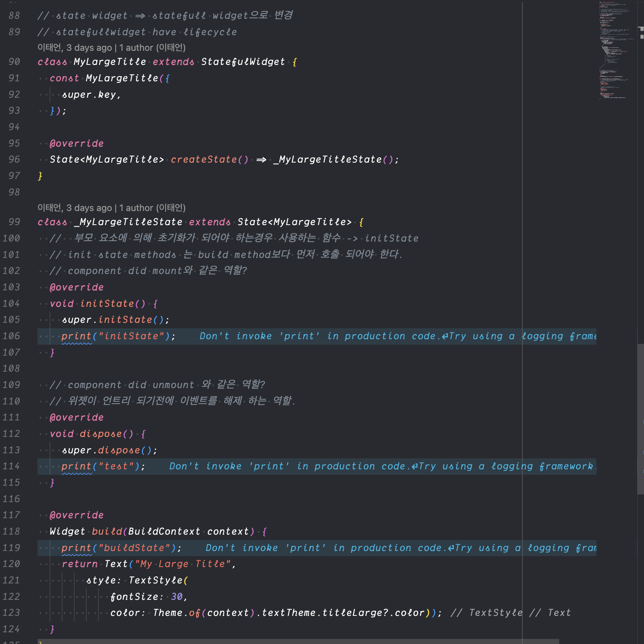Click 'TextStyle(' on line 121
644x644 pixels.
(x=158, y=580)
